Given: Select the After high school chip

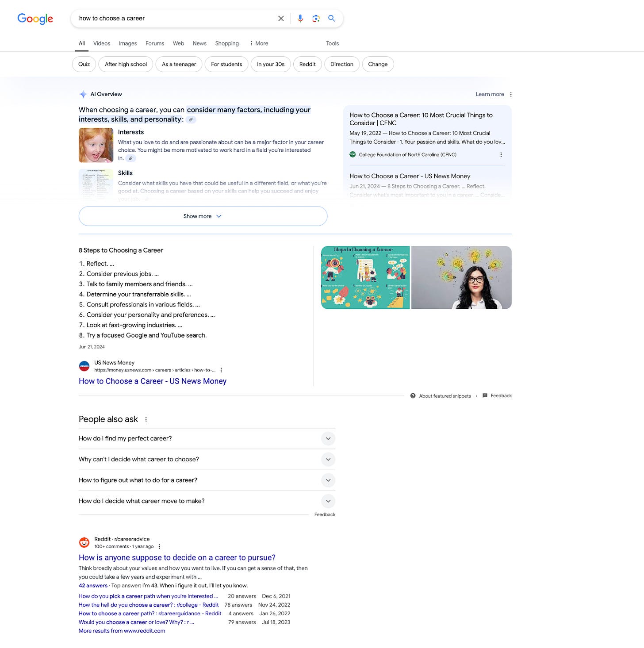Looking at the screenshot, I should tap(126, 64).
